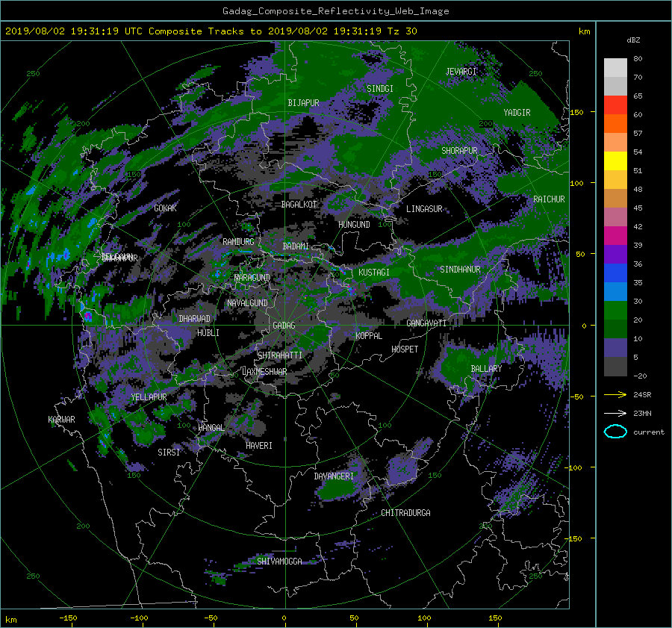Click the RAMDURG city label
672x628 pixels.
click(238, 242)
